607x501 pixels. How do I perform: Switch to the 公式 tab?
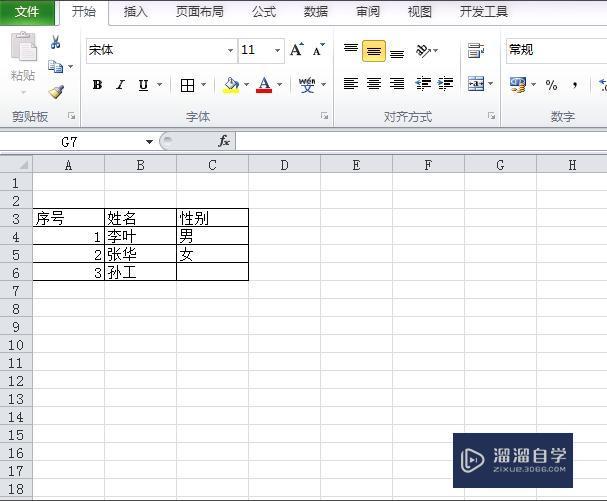(264, 12)
